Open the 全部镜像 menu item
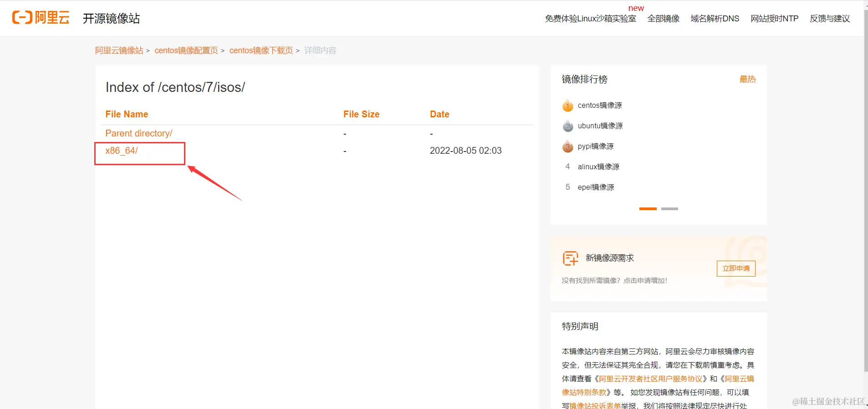The height and width of the screenshot is (409, 868). click(663, 19)
